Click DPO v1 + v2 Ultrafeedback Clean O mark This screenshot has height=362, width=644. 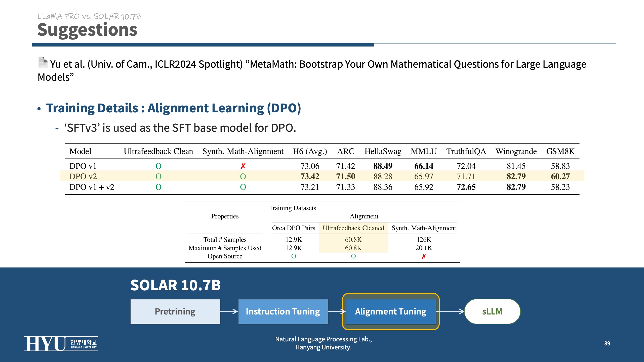pos(158,187)
